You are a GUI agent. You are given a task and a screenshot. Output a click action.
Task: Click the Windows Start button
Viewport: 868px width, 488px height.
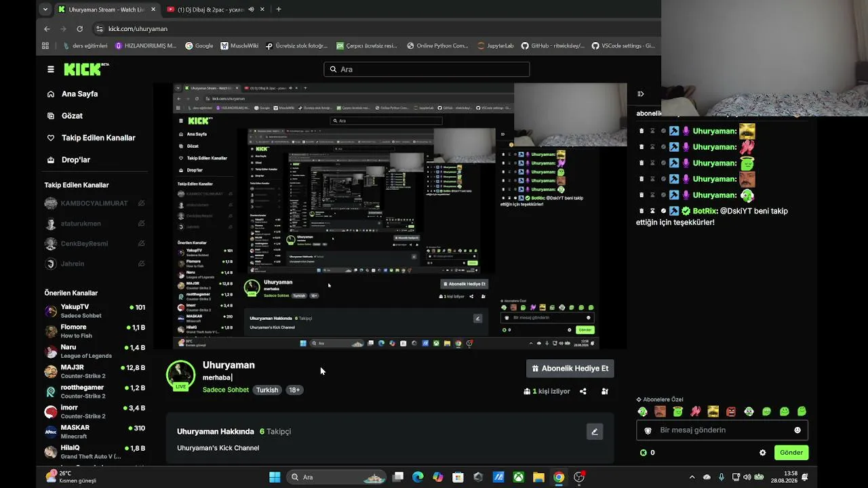[x=275, y=477]
